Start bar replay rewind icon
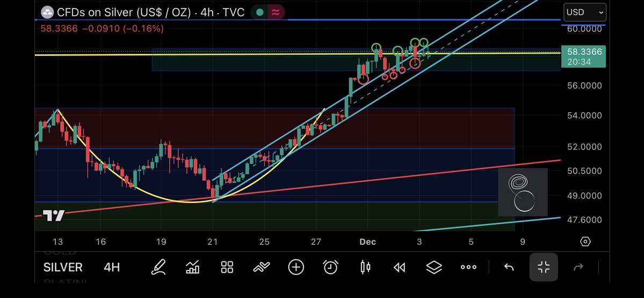This screenshot has width=644, height=298. [400, 267]
